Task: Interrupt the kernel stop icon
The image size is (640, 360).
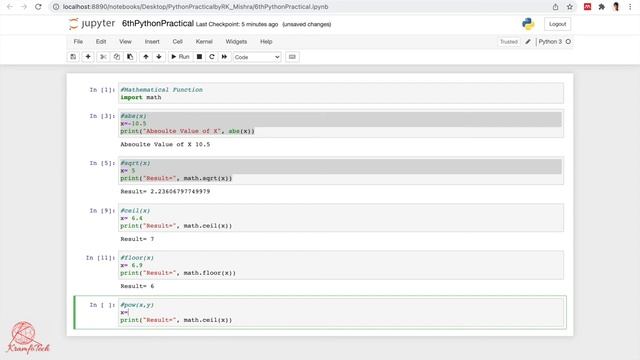Action: [x=199, y=57]
